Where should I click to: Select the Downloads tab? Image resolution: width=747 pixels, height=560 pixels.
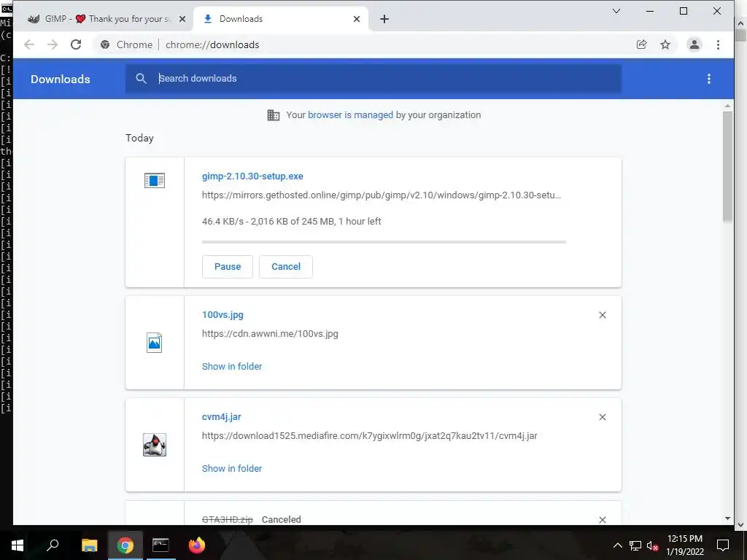click(x=281, y=19)
